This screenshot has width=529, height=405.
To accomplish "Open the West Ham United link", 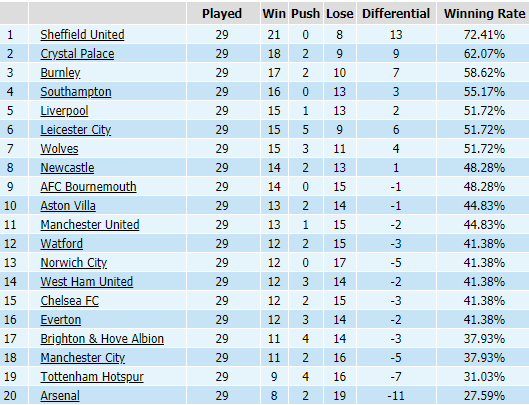I will coord(87,282).
